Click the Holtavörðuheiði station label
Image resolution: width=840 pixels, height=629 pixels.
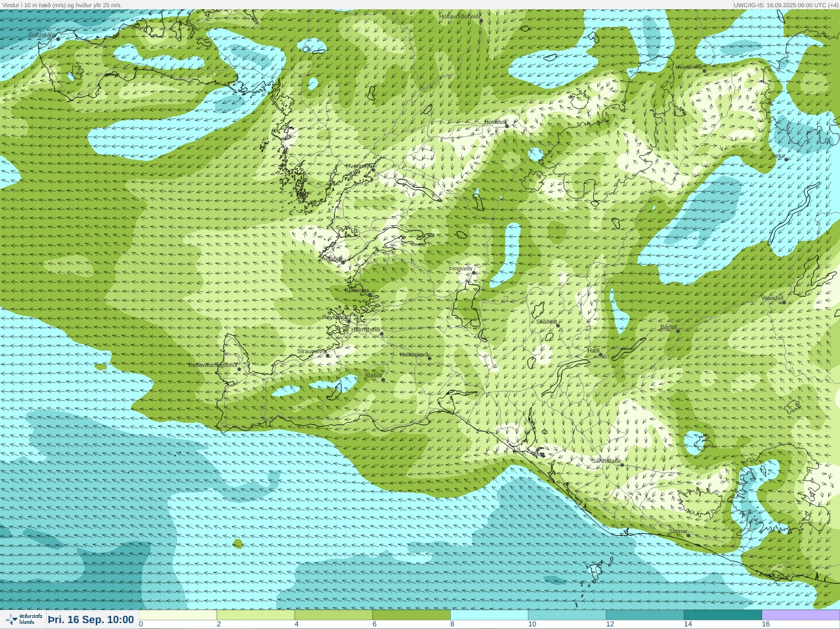pyautogui.click(x=459, y=16)
